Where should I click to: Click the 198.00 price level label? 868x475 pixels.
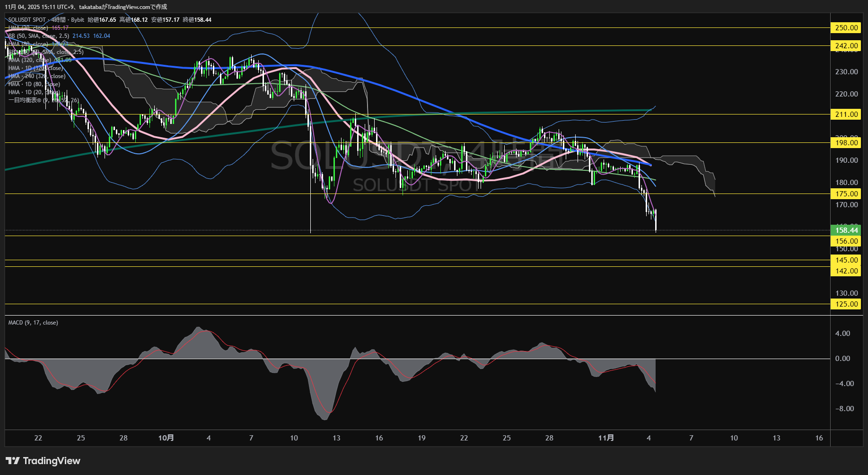click(846, 143)
